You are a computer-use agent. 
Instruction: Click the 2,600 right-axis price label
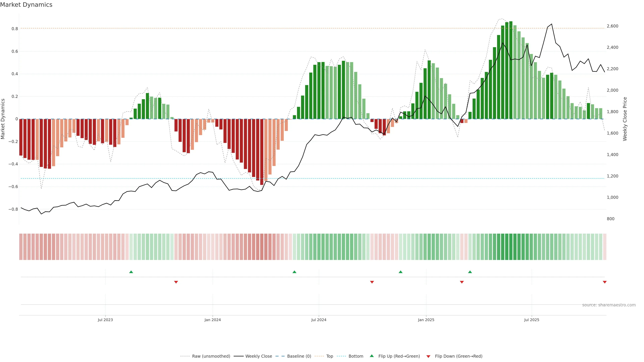pyautogui.click(x=612, y=26)
